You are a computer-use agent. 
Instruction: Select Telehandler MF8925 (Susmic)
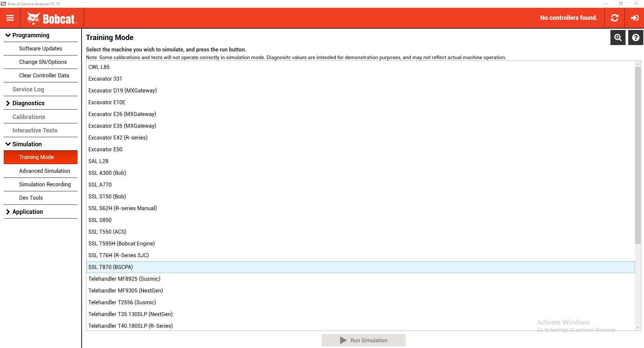[x=124, y=279]
